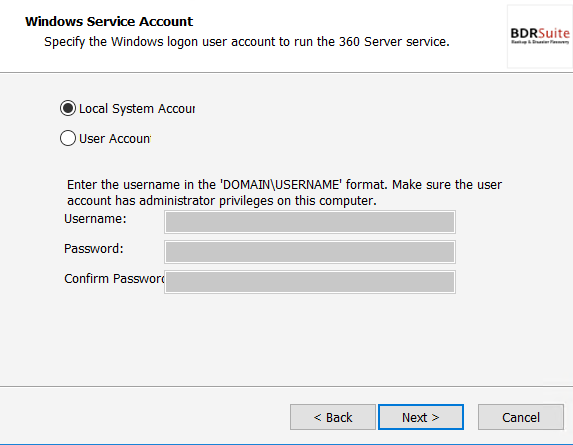Viewport: 573px width, 445px height.
Task: Click the Password: field label
Action: 94,249
